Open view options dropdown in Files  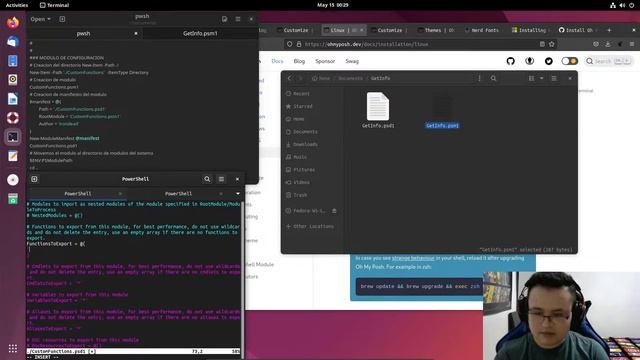542,78
